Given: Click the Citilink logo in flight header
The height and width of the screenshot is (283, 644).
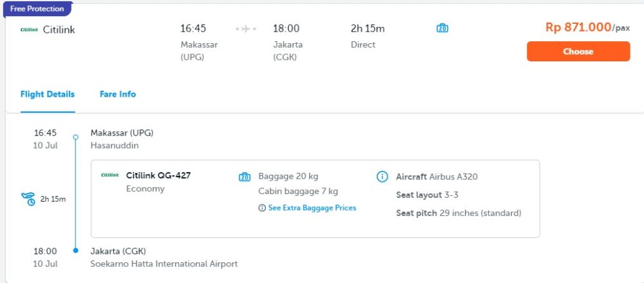Looking at the screenshot, I should 29,30.
